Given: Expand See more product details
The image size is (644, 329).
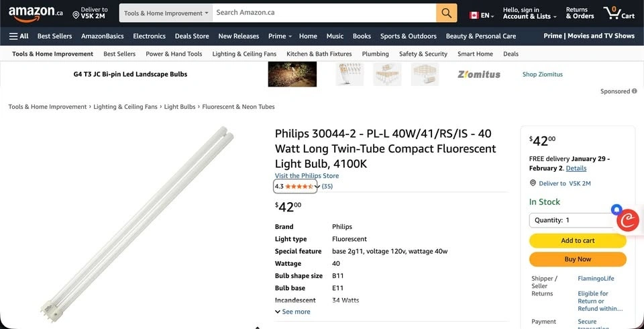Looking at the screenshot, I should pos(292,312).
